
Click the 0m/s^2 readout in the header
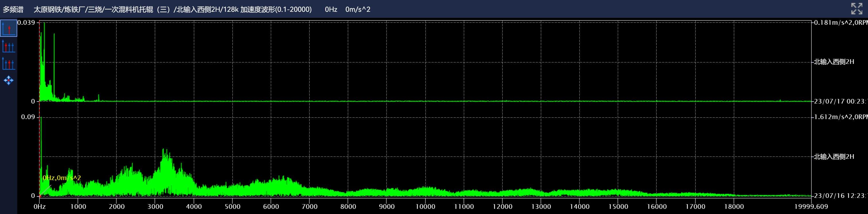(358, 9)
